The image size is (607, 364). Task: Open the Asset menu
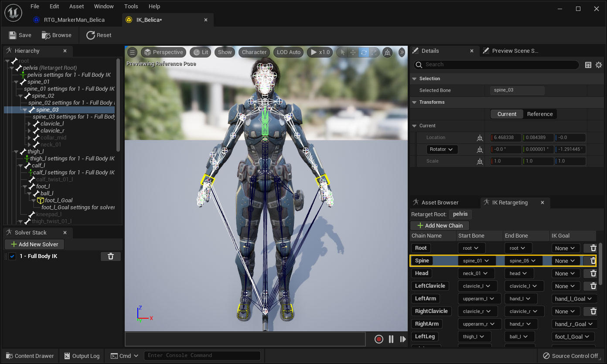(x=77, y=6)
